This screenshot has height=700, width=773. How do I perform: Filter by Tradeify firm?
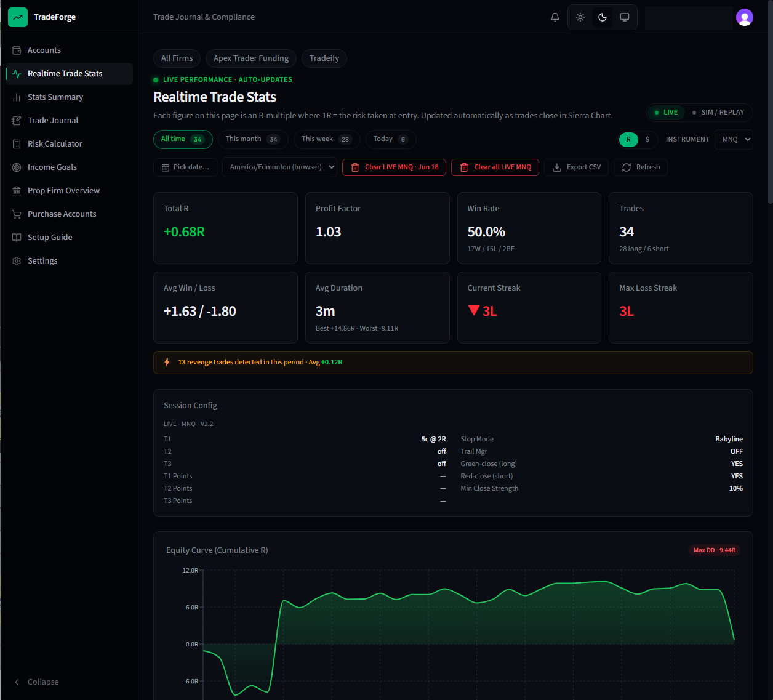tap(324, 58)
